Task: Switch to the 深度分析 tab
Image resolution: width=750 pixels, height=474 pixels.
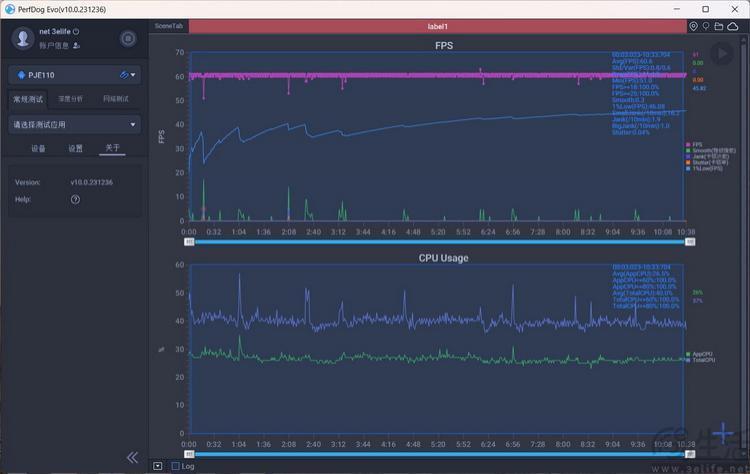Action: coord(71,99)
